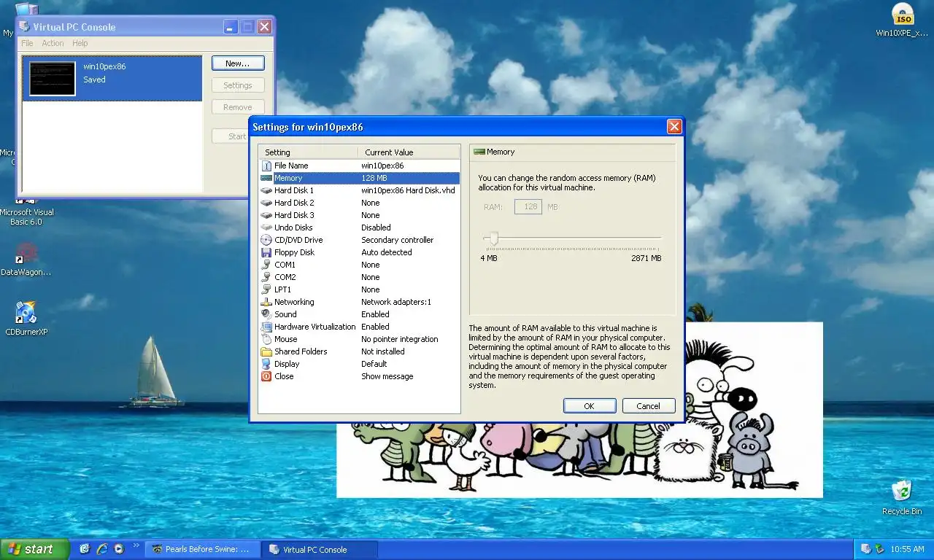Select the Hard Disk 3 icon
934x560 pixels.
tap(266, 215)
